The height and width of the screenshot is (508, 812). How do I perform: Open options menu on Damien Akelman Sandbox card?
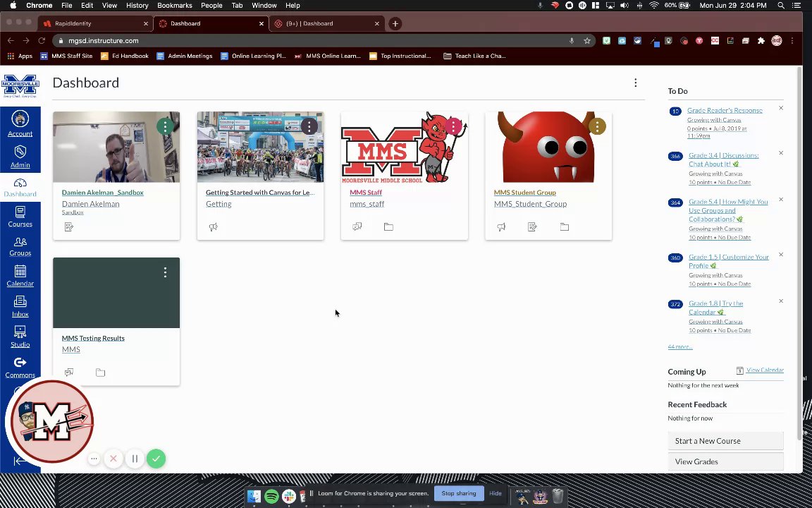(165, 126)
